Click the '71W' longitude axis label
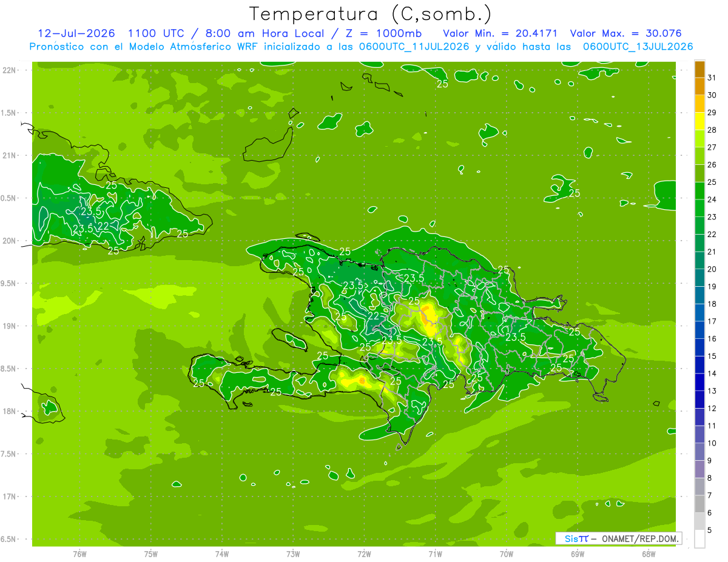Image resolution: width=728 pixels, height=562 pixels. [436, 554]
